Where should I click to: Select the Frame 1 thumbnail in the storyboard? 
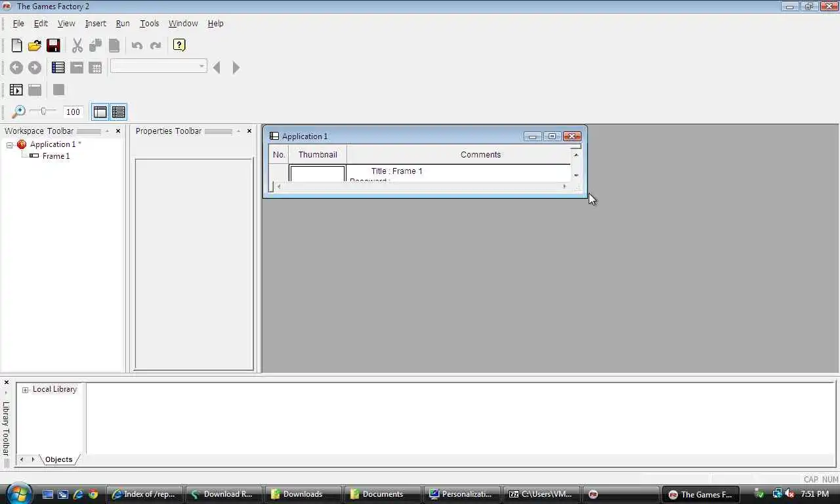[x=318, y=174]
